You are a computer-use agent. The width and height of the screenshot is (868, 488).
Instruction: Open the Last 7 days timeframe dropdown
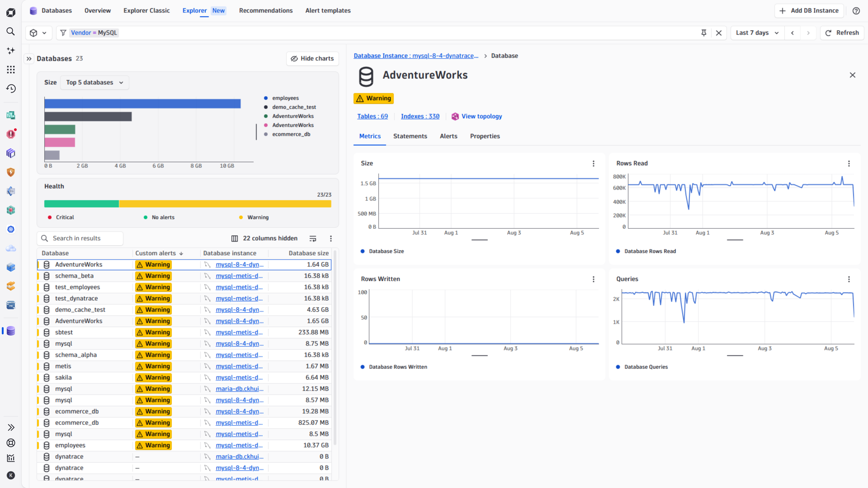pyautogui.click(x=757, y=33)
